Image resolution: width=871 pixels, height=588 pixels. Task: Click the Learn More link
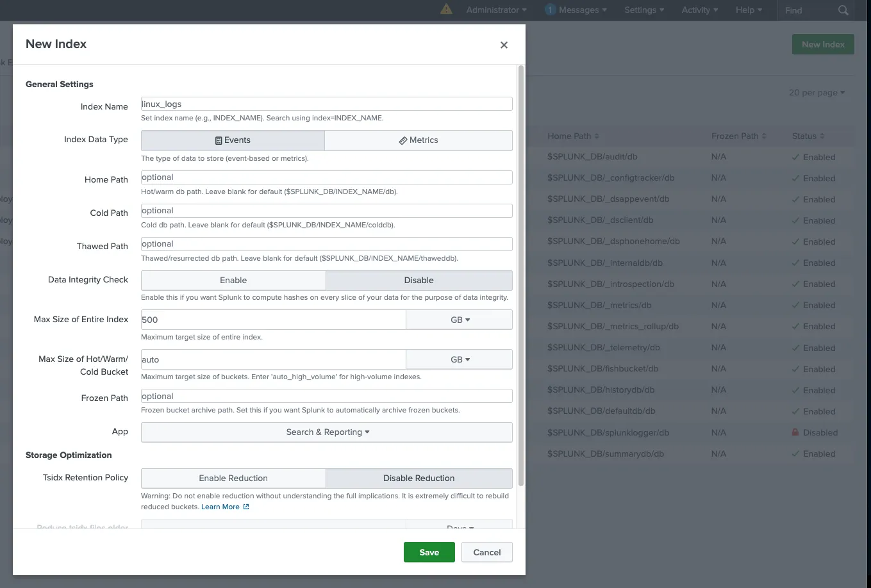point(220,507)
